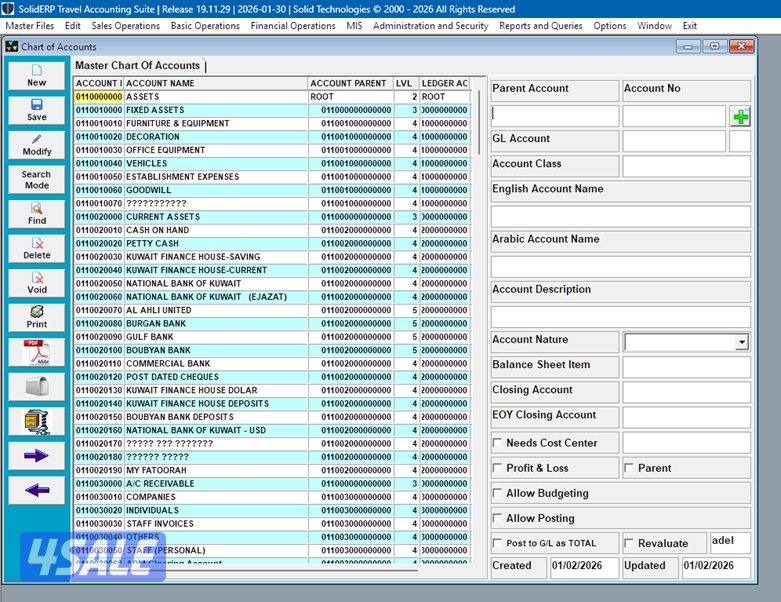Click the New record button

(x=36, y=76)
